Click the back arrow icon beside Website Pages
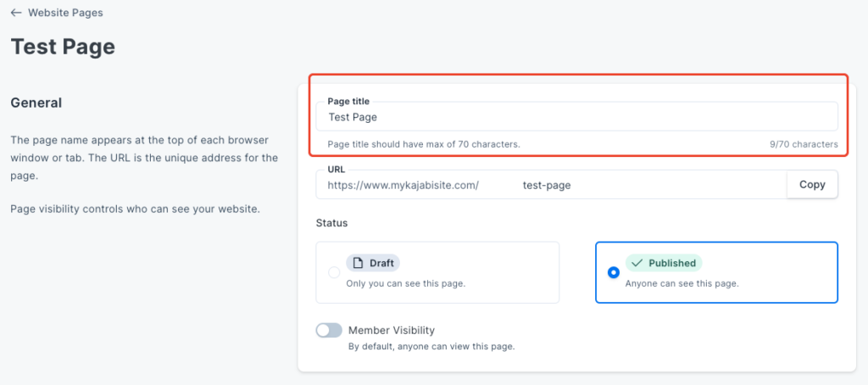868x385 pixels. tap(16, 12)
